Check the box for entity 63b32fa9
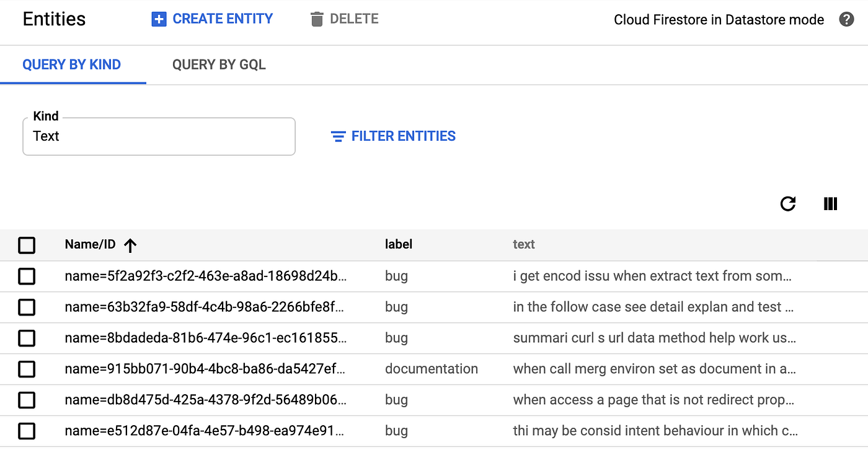The height and width of the screenshot is (463, 868). coord(27,307)
